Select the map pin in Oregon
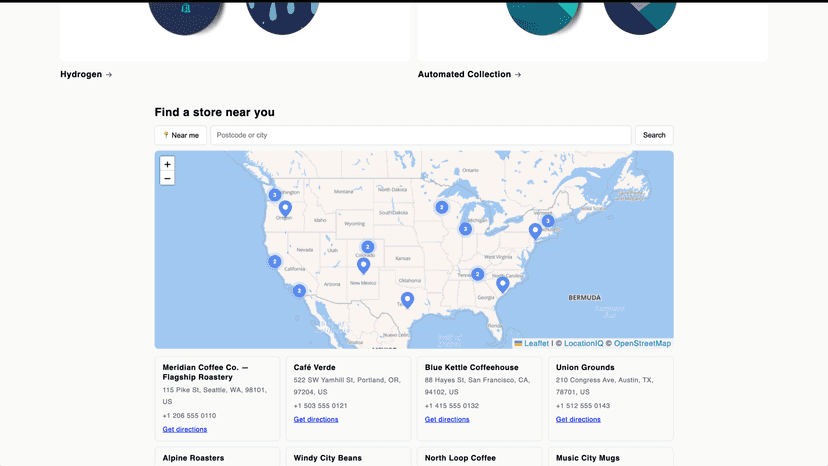Viewport: 828px width, 466px height. pos(285,209)
